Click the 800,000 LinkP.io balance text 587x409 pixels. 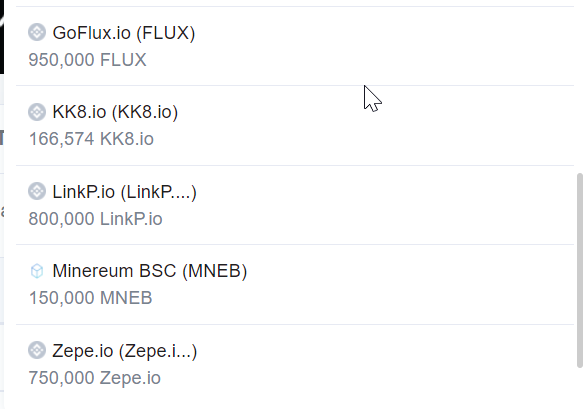tap(95, 219)
